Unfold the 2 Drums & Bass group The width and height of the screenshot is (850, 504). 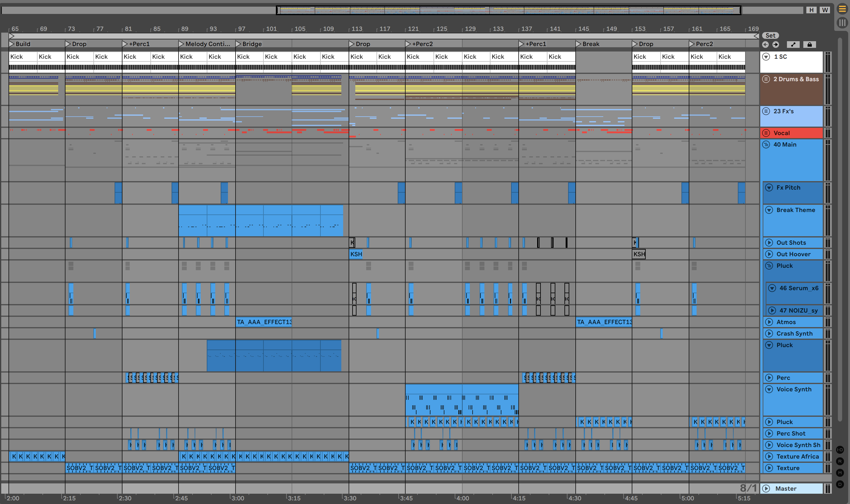point(766,79)
